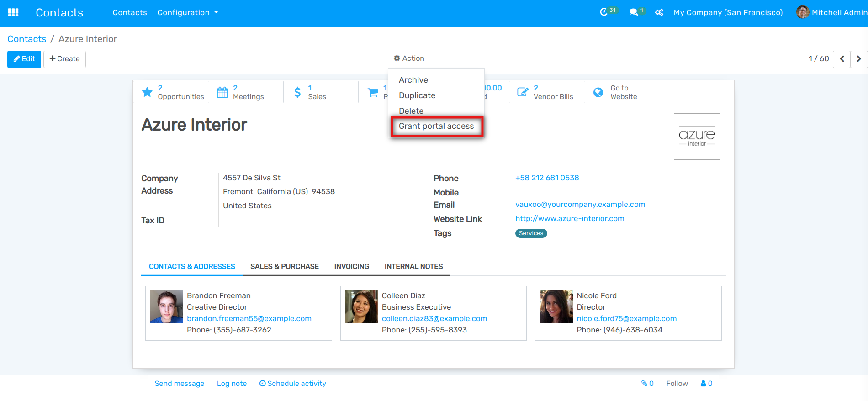Switch to Internal Notes tab
This screenshot has width=868, height=401.
pyautogui.click(x=414, y=267)
